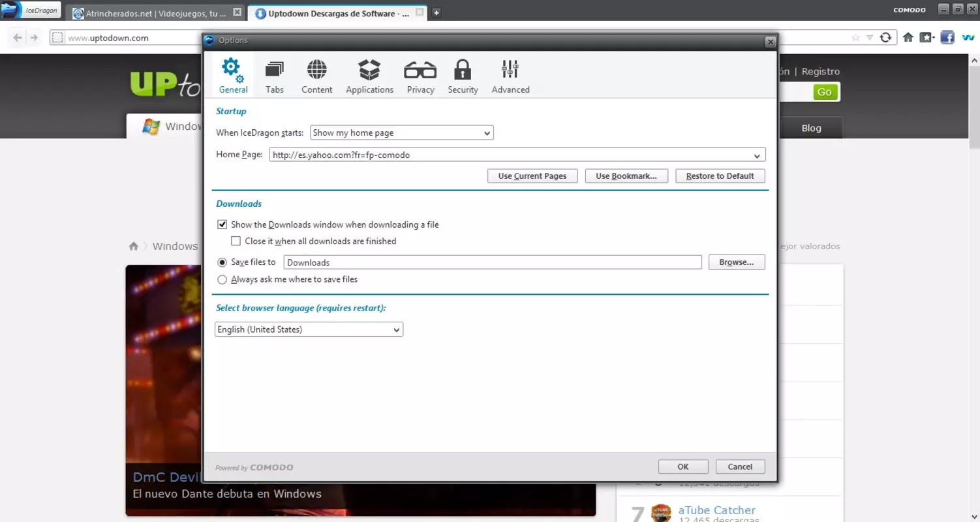
Task: Click Use Bookmark... button
Action: tap(626, 176)
